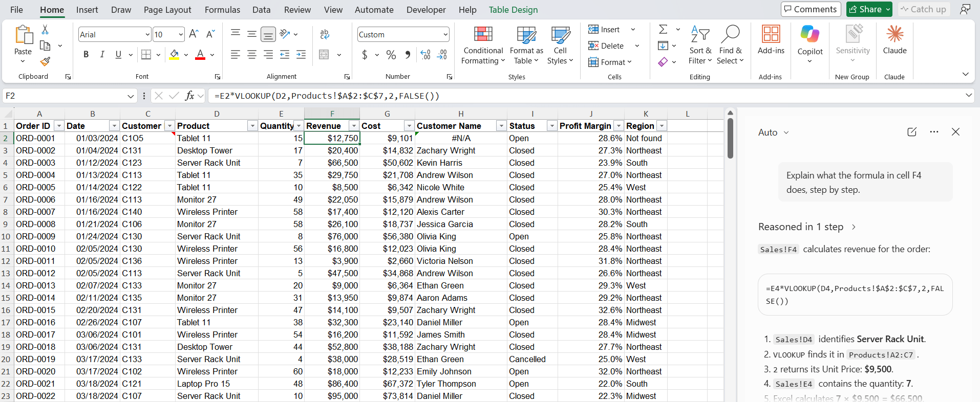
Task: Toggle italic formatting
Action: coord(102,55)
